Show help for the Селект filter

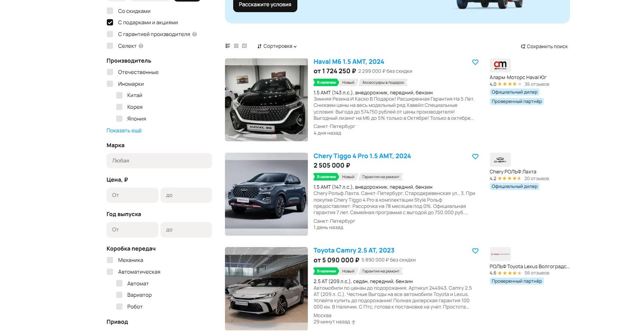click(x=141, y=46)
